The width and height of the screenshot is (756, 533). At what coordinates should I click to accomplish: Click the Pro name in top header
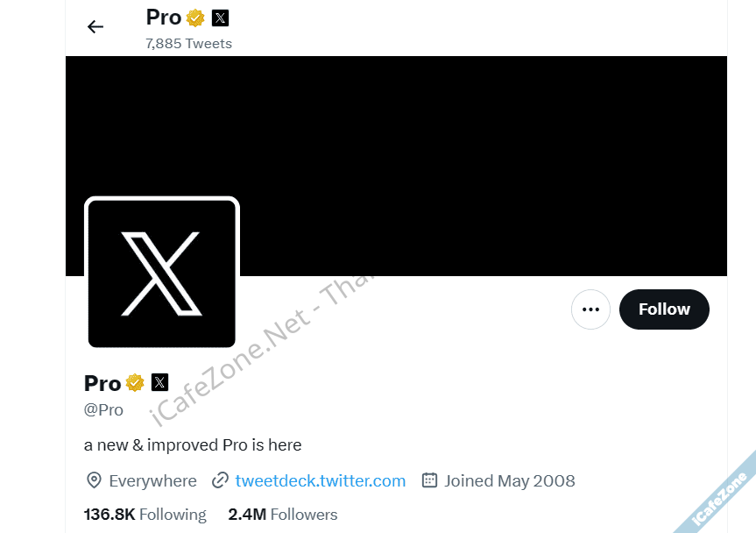click(164, 18)
